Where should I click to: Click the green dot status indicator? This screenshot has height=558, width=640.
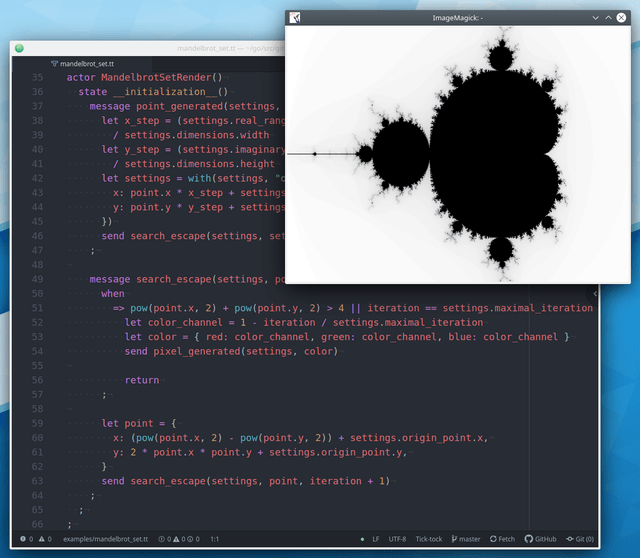click(x=362, y=539)
